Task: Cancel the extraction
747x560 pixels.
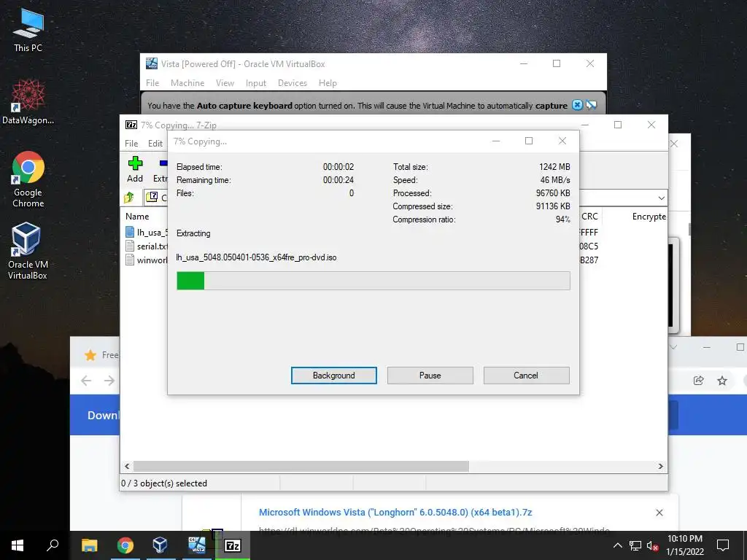Action: (x=526, y=376)
